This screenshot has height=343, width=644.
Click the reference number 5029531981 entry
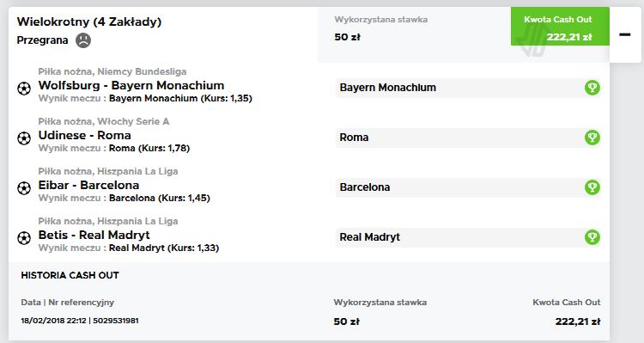(x=115, y=321)
